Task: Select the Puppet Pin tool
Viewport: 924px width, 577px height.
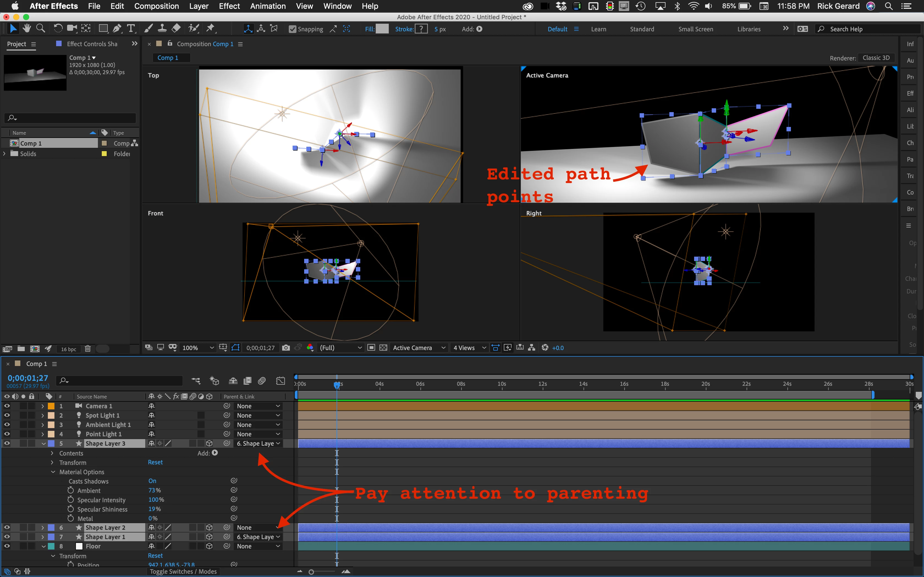Action: [x=210, y=29]
